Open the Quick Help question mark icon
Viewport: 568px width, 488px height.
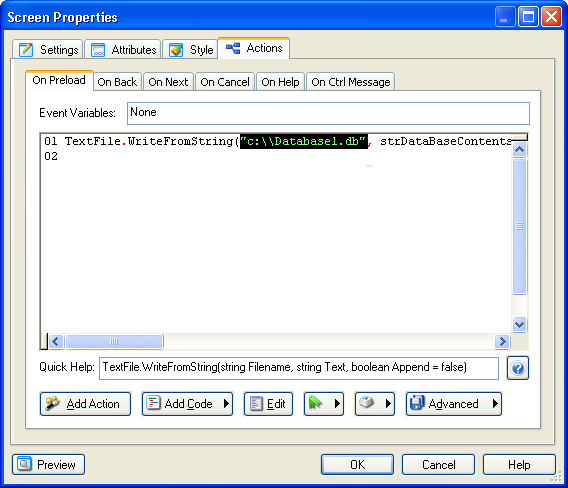click(518, 368)
